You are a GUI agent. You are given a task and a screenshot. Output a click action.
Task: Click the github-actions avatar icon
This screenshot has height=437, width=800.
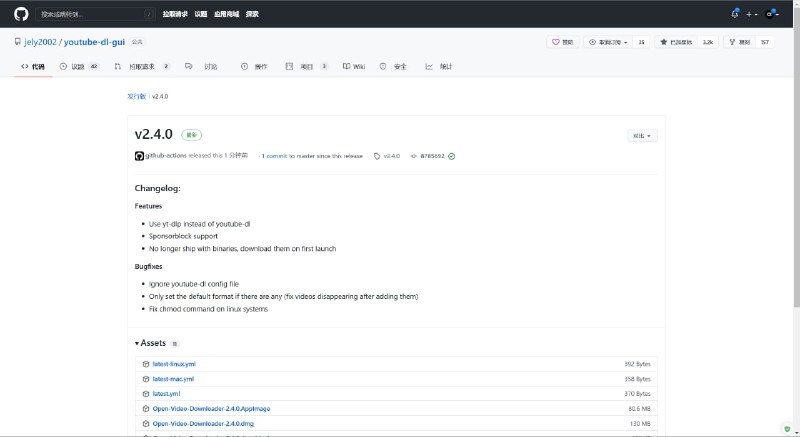139,156
